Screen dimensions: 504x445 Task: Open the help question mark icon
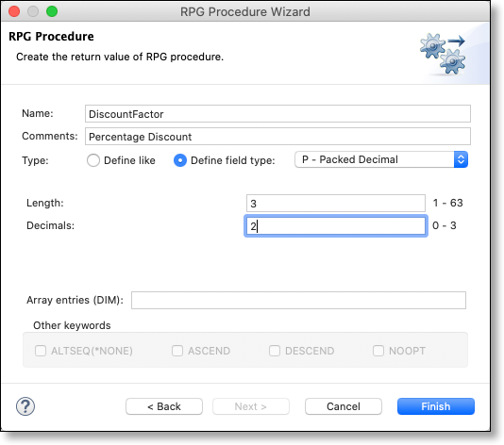tap(25, 406)
